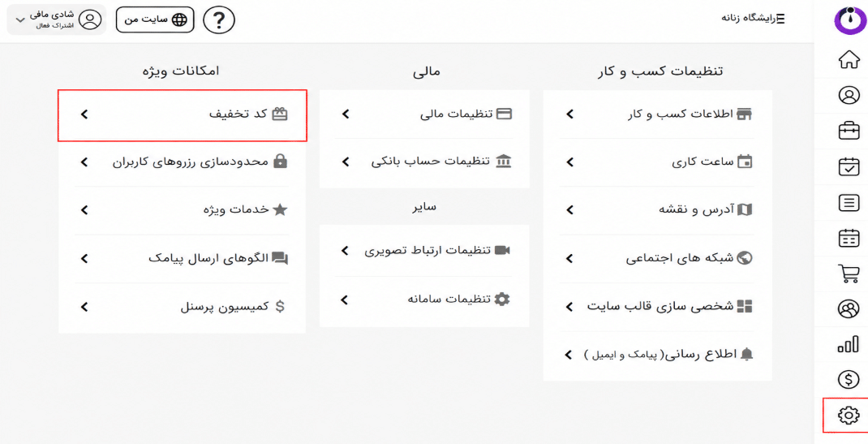Click the map icon beside آدرس و نقشه
Screen dimensions: 868x444
pyautogui.click(x=746, y=210)
